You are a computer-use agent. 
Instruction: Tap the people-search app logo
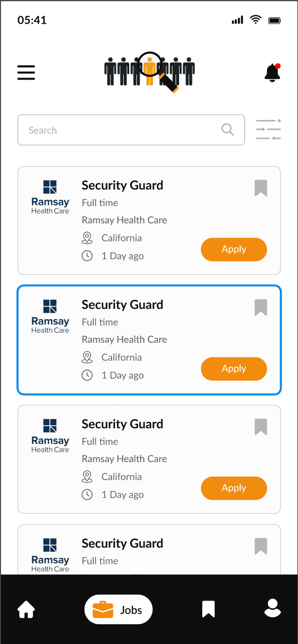[149, 72]
